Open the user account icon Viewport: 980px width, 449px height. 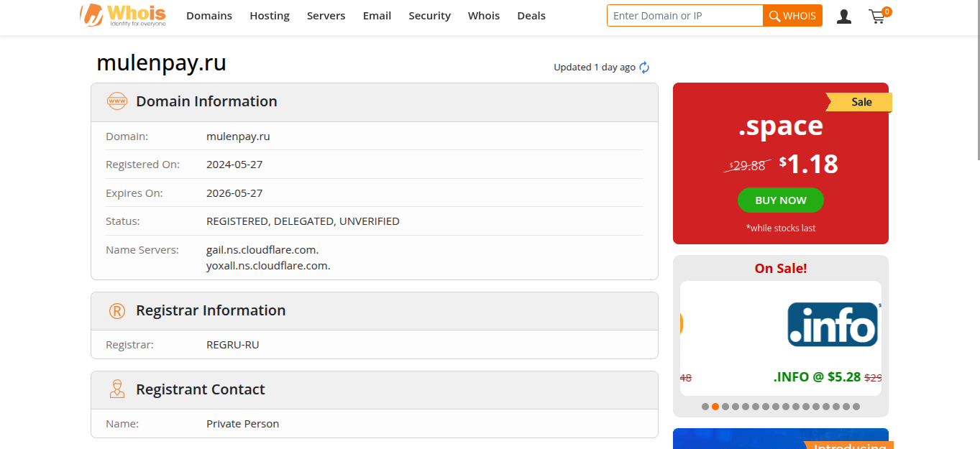coord(844,16)
